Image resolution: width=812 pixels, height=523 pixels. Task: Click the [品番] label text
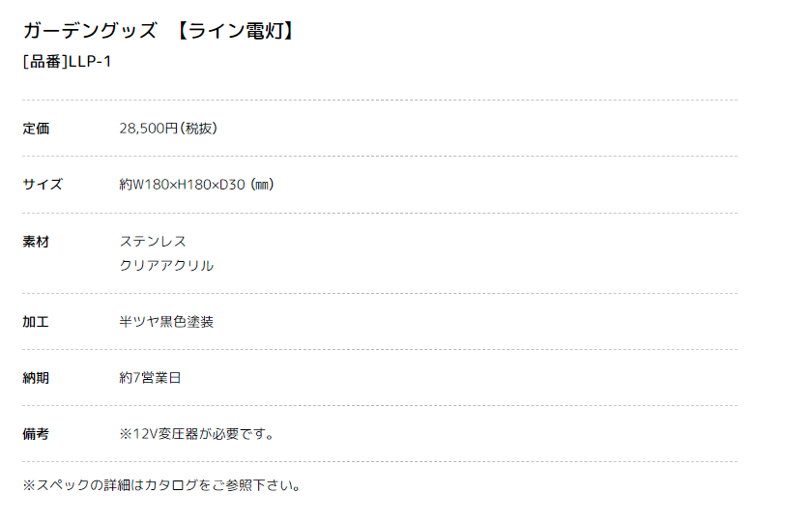click(x=45, y=62)
